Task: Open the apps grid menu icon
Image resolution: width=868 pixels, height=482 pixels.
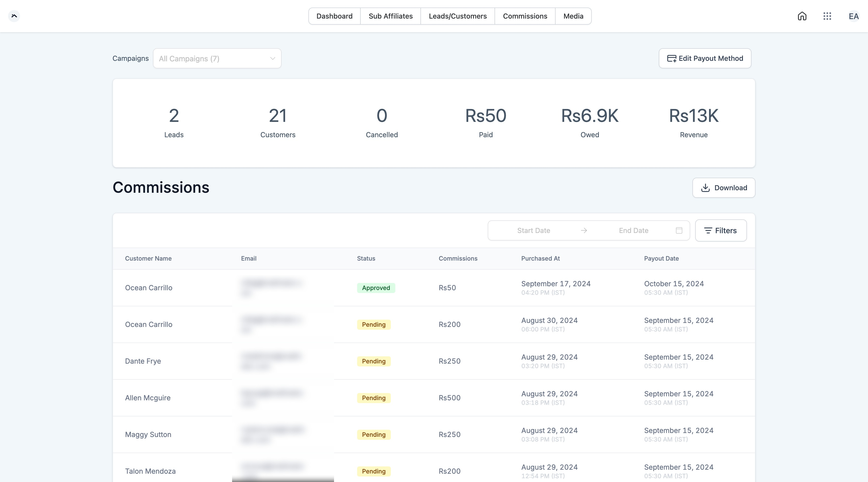Action: [827, 16]
